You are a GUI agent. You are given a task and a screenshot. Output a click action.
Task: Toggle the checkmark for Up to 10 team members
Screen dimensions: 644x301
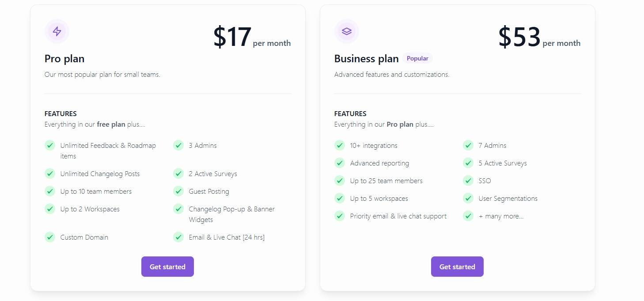coord(49,191)
